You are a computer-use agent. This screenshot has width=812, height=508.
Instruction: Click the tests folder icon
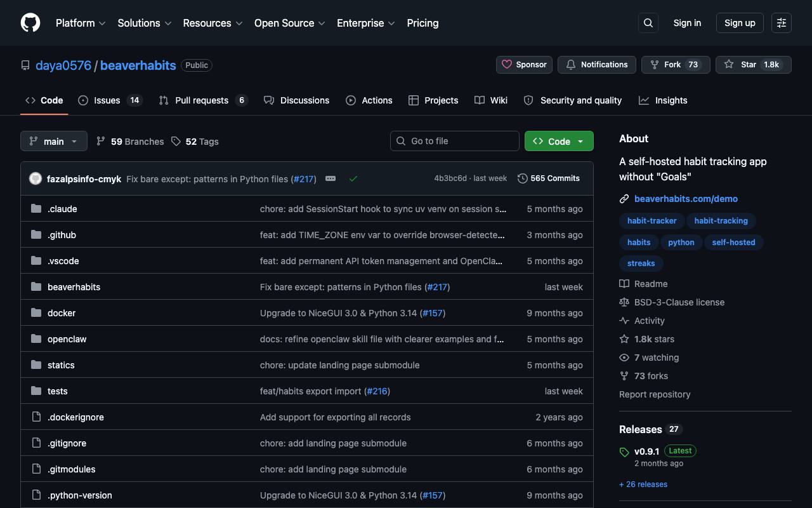click(36, 391)
